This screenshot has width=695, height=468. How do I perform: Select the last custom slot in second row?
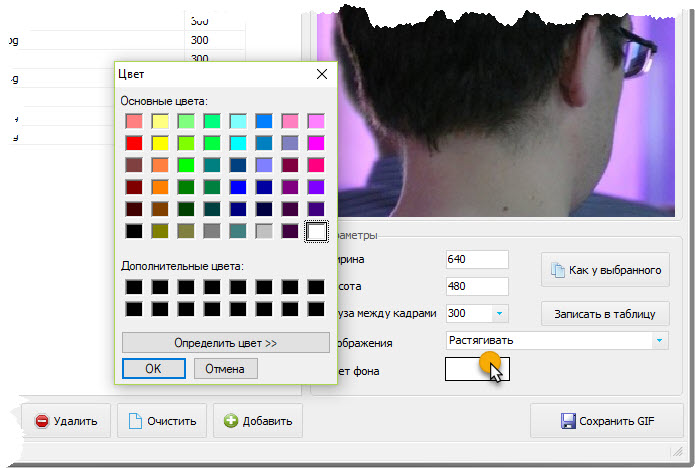click(x=316, y=309)
